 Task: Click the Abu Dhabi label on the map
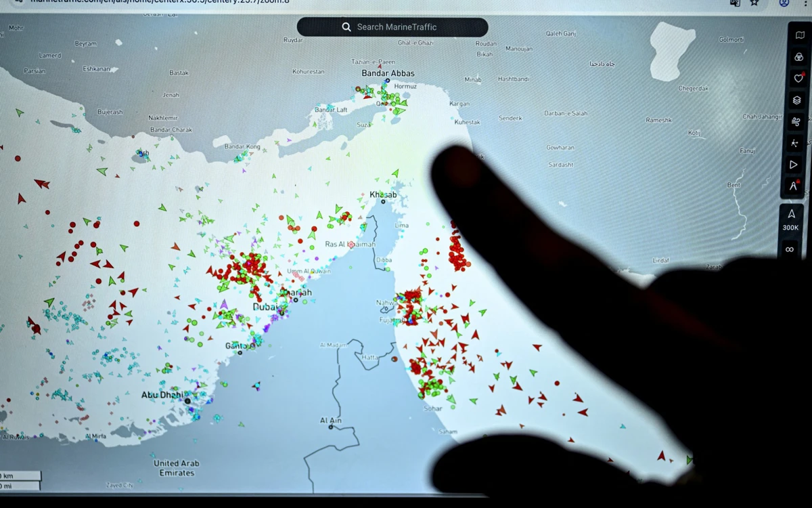tap(162, 395)
